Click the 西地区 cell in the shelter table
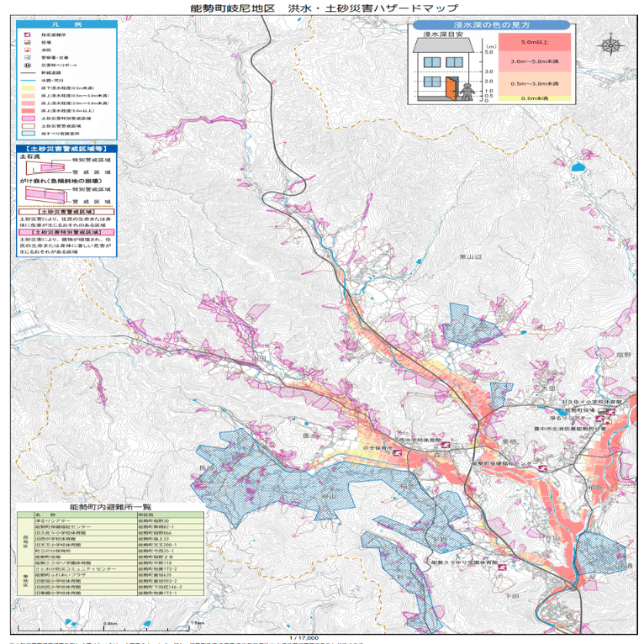This screenshot has width=644, height=644. tap(26, 541)
